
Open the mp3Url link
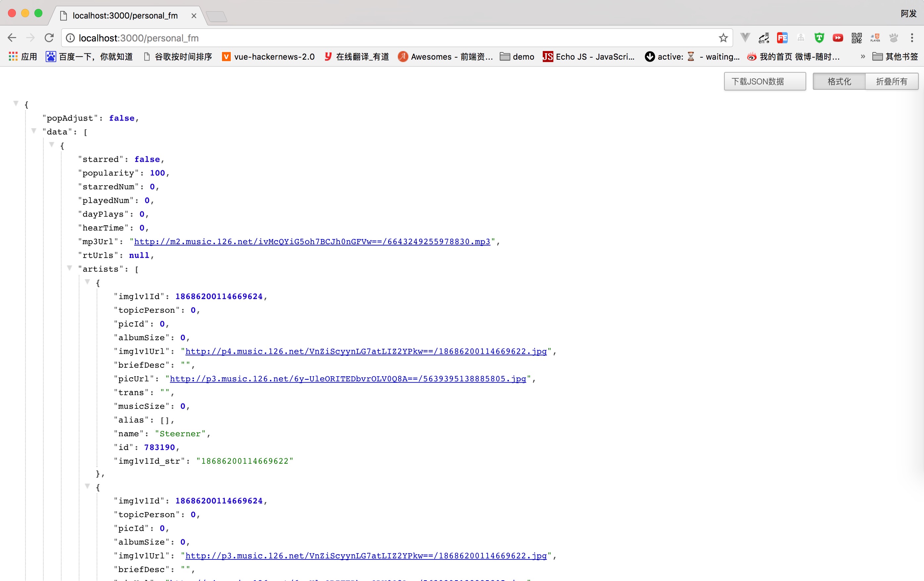[311, 241]
